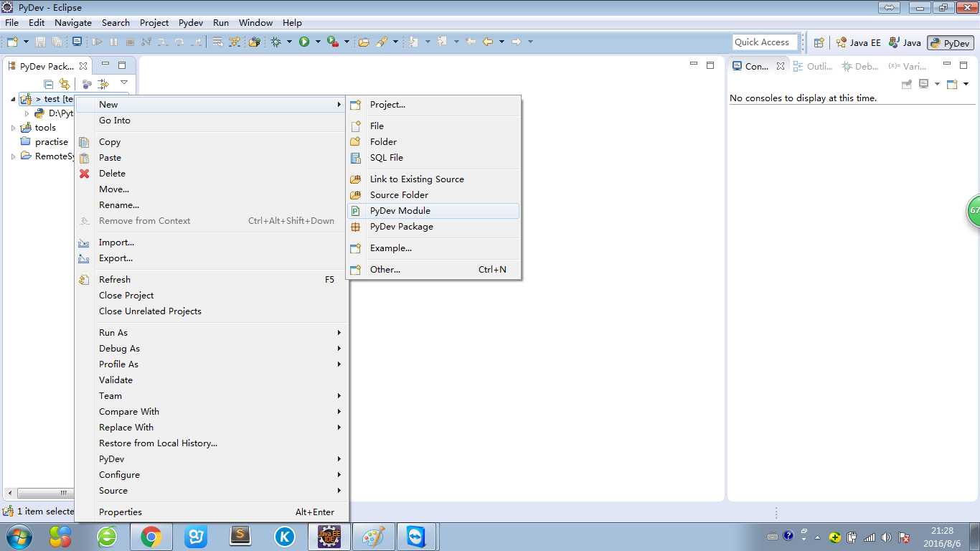
Task: Click the red Delete X icon
Action: [84, 174]
